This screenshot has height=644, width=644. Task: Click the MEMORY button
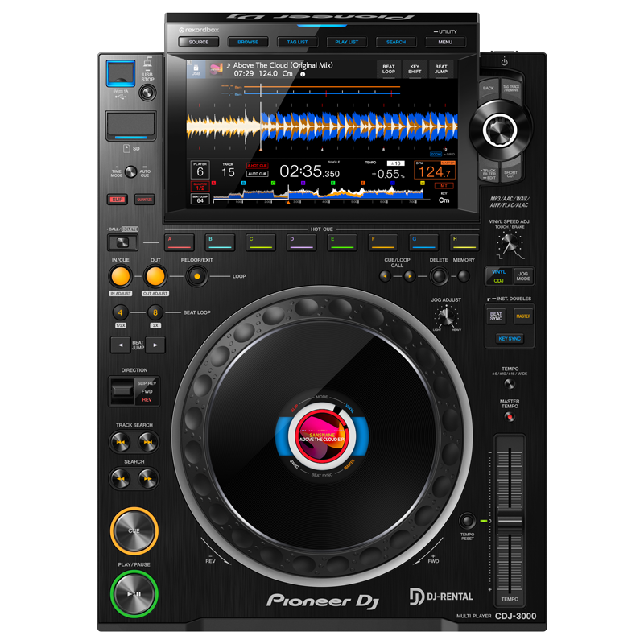tap(464, 276)
